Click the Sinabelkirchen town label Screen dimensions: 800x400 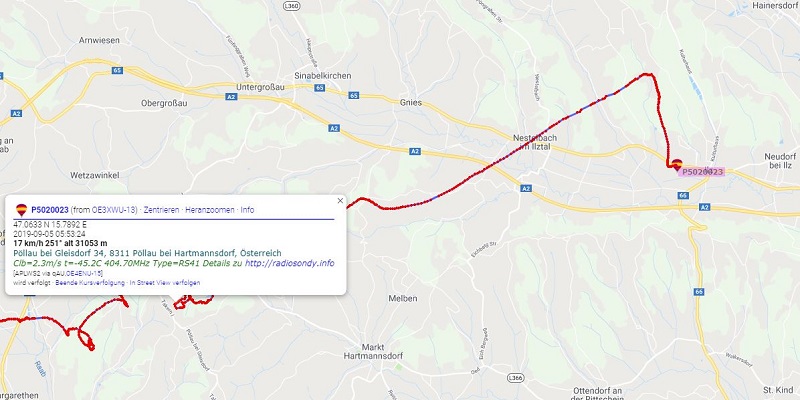(322, 76)
